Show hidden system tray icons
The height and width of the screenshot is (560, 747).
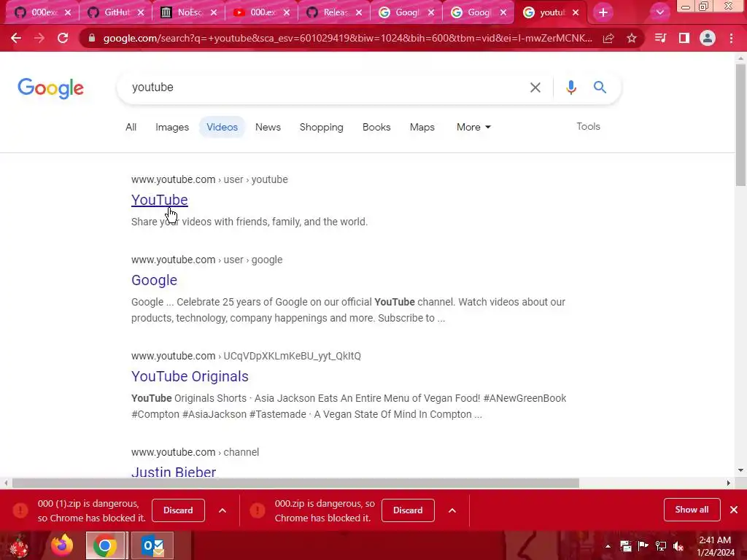(x=608, y=546)
